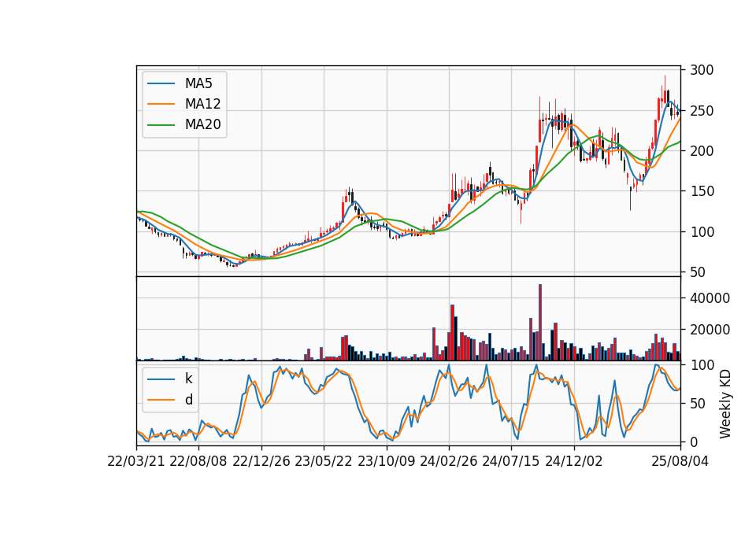Image resolution: width=756 pixels, height=543 pixels.
Task: Click the MA12 legend label
Action: tap(202, 104)
